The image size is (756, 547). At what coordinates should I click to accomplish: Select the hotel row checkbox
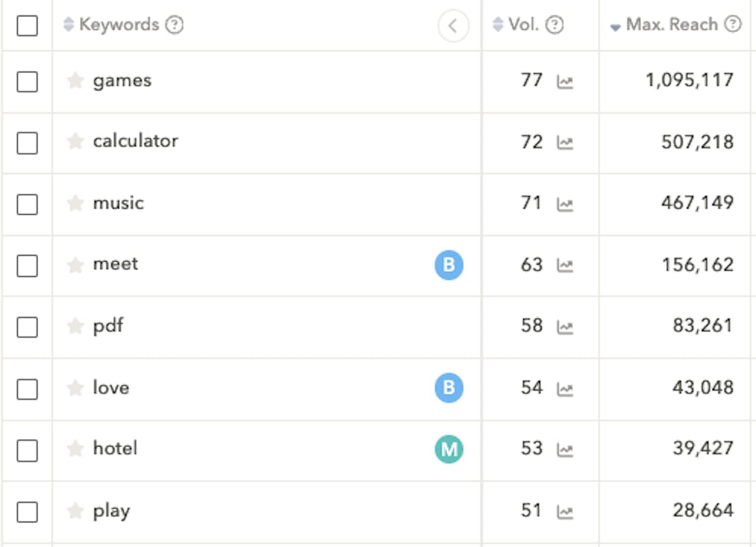tap(27, 451)
